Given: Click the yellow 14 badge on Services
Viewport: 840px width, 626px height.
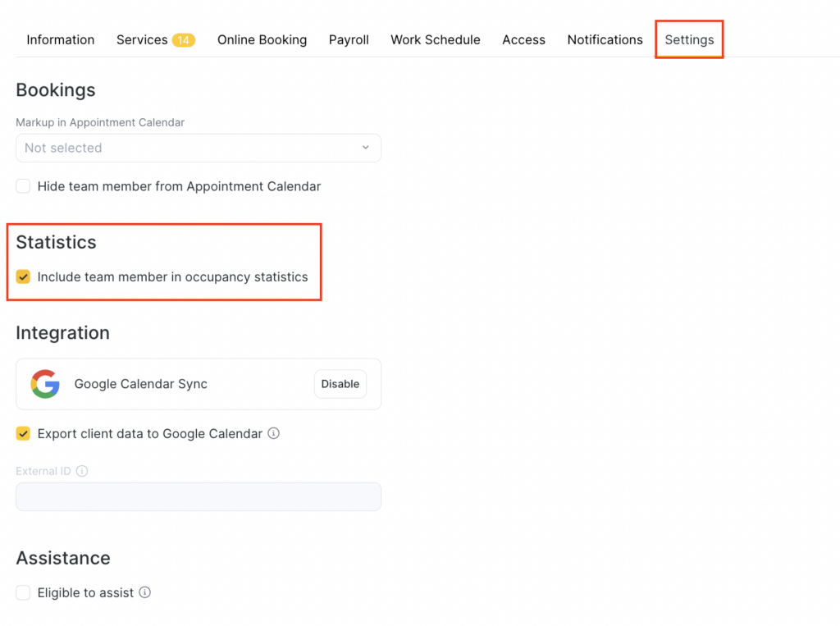Looking at the screenshot, I should [x=183, y=40].
